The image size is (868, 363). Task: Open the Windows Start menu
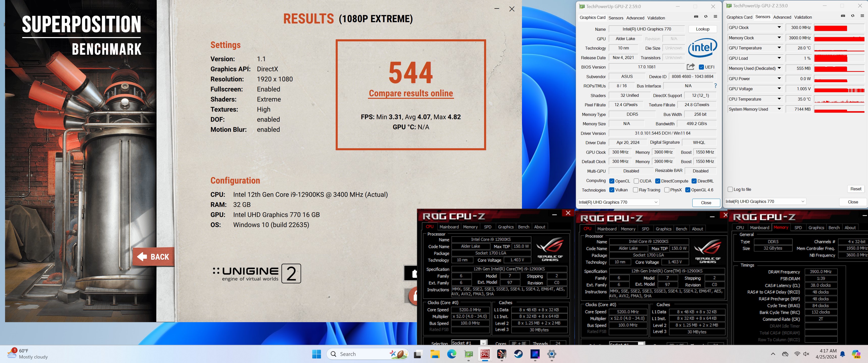pos(317,354)
